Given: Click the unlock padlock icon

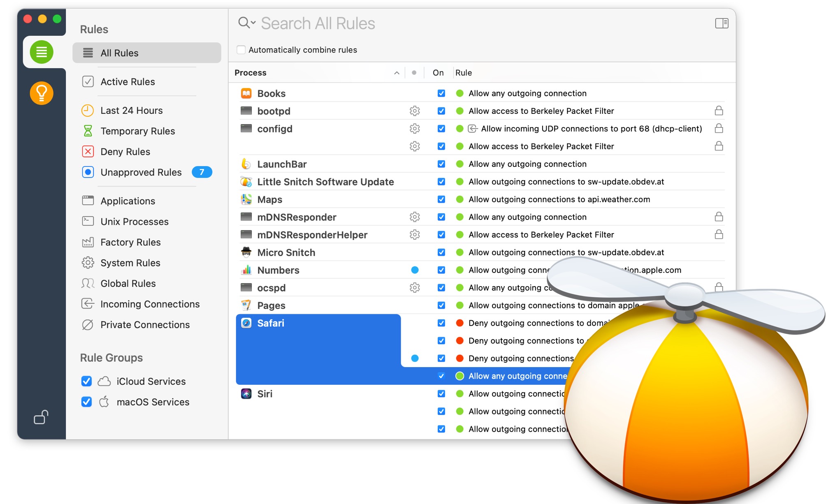Looking at the screenshot, I should point(41,417).
